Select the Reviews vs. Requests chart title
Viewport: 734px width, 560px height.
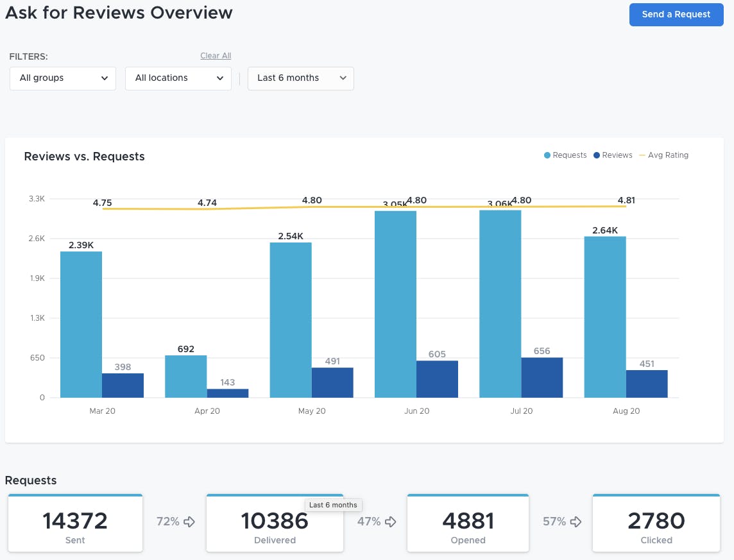coord(84,156)
